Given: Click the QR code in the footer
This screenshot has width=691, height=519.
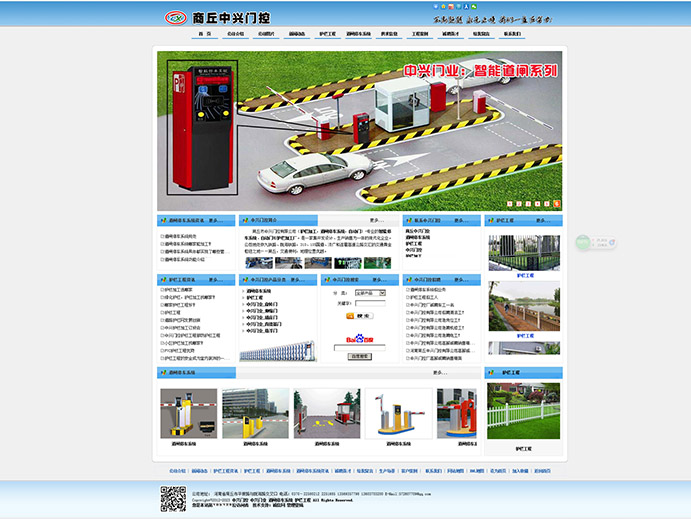Looking at the screenshot, I should (x=173, y=499).
